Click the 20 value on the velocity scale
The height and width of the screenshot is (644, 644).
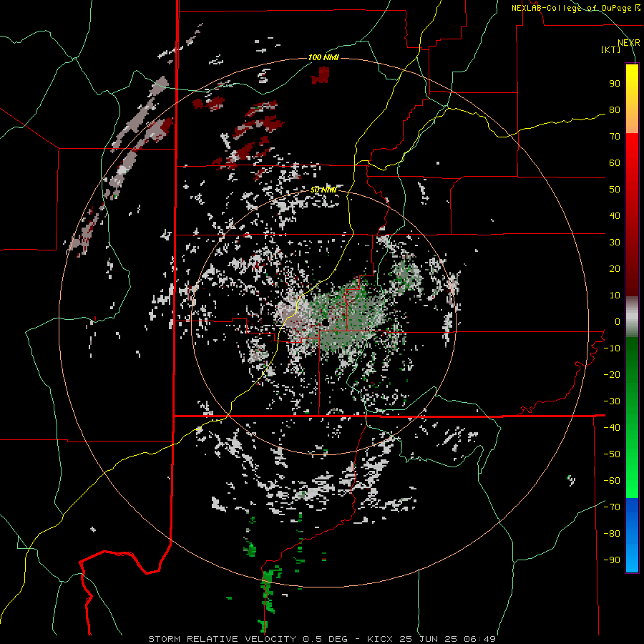(x=615, y=268)
